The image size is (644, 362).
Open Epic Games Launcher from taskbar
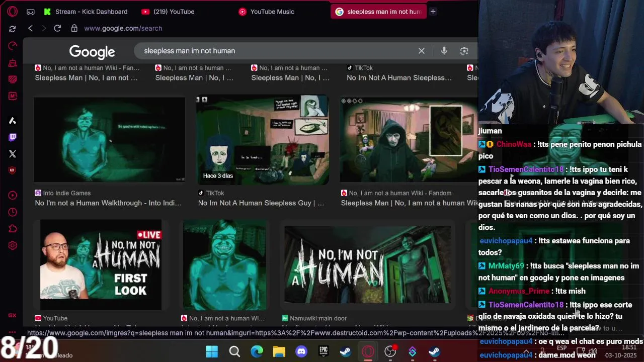click(324, 351)
